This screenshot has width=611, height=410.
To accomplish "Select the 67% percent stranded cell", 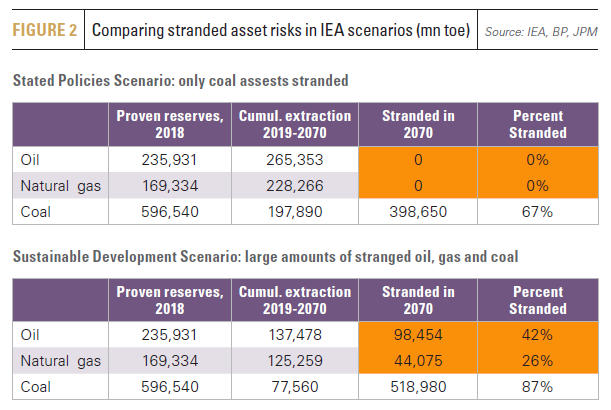I will (537, 211).
